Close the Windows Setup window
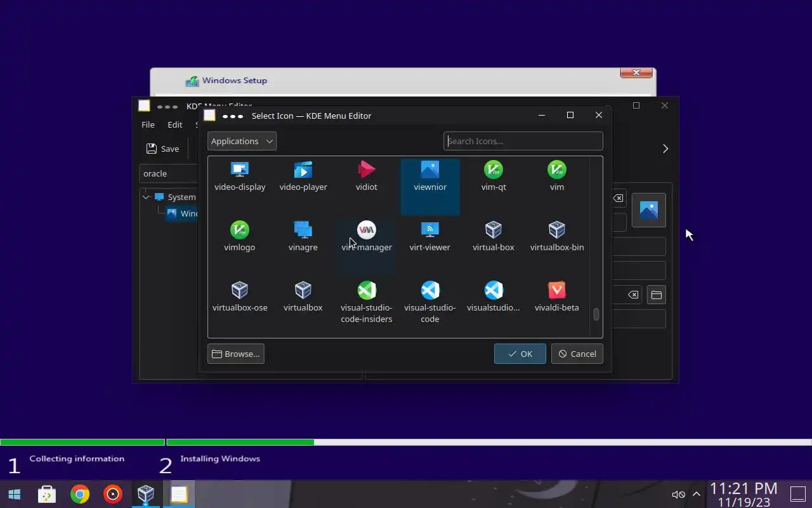 pyautogui.click(x=636, y=73)
